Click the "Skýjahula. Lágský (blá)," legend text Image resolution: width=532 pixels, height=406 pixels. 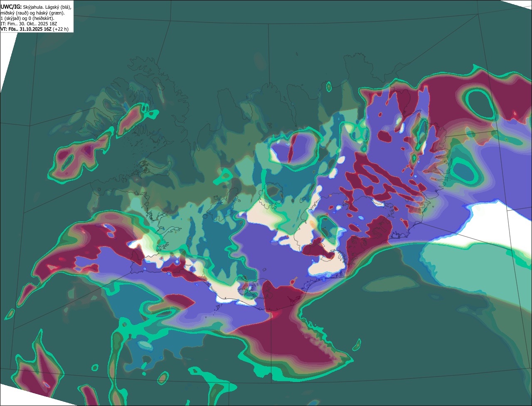click(47, 7)
